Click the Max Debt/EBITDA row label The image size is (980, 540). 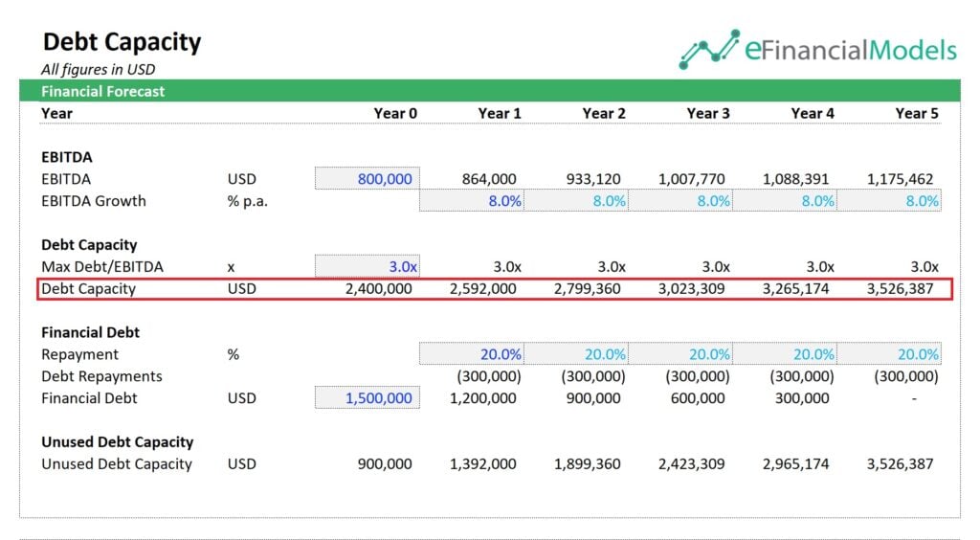point(101,267)
